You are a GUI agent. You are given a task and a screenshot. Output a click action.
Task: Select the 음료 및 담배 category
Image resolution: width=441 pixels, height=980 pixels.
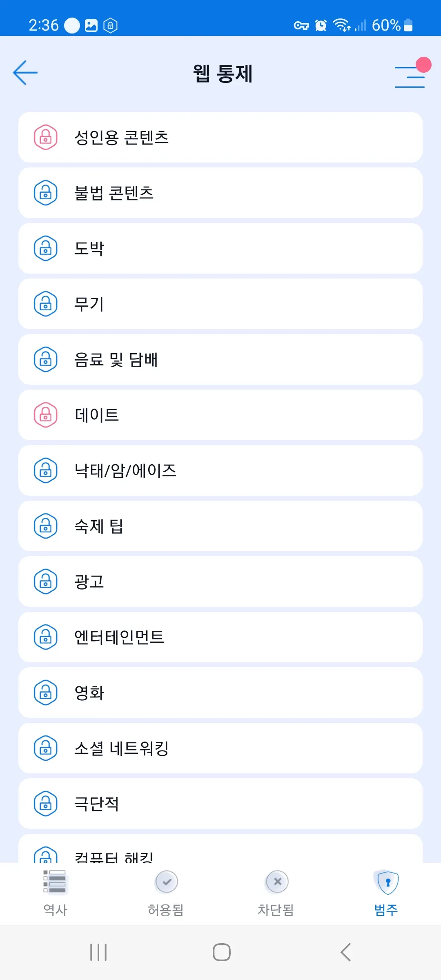tap(220, 359)
